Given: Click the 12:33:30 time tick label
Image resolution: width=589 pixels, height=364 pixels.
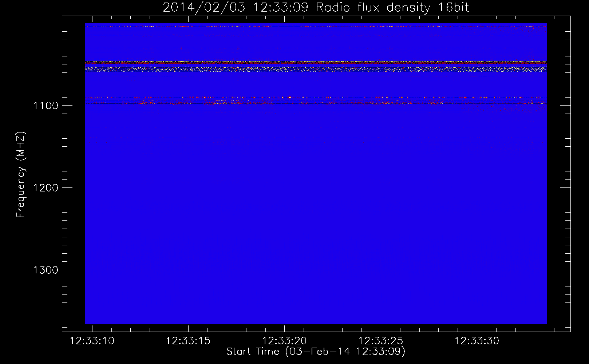Looking at the screenshot, I should pos(477,341).
